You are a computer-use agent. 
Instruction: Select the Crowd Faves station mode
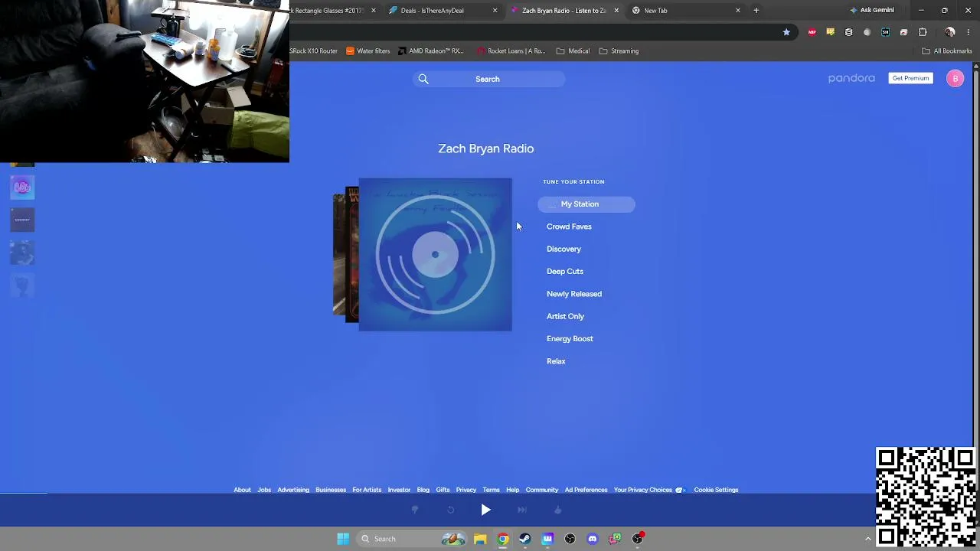569,227
